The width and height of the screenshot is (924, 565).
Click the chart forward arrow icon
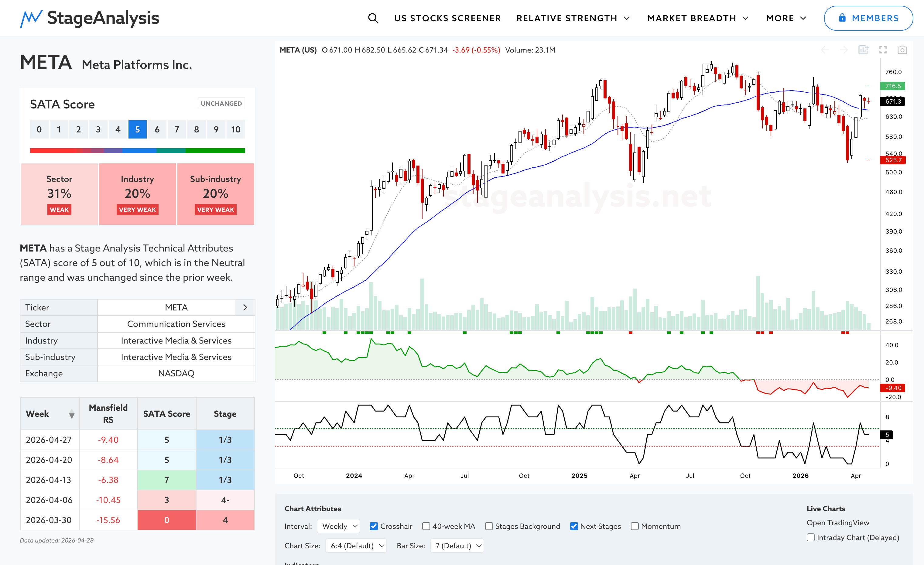click(844, 50)
